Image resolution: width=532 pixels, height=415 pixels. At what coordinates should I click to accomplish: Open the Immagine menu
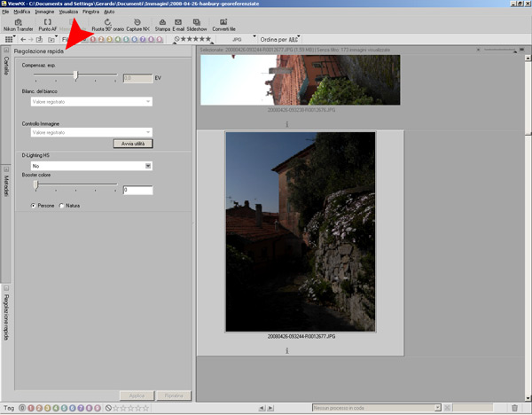44,12
